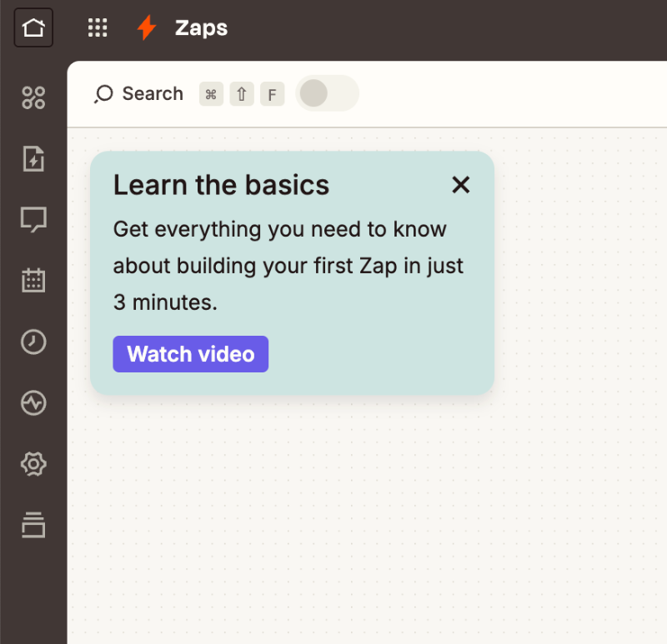Select the Home icon in the sidebar
The width and height of the screenshot is (667, 644).
coord(33,27)
